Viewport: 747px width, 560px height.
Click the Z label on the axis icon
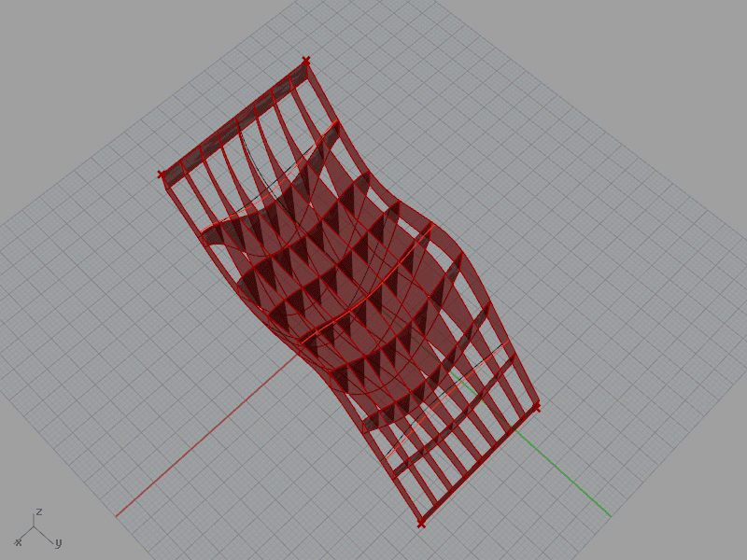click(38, 512)
